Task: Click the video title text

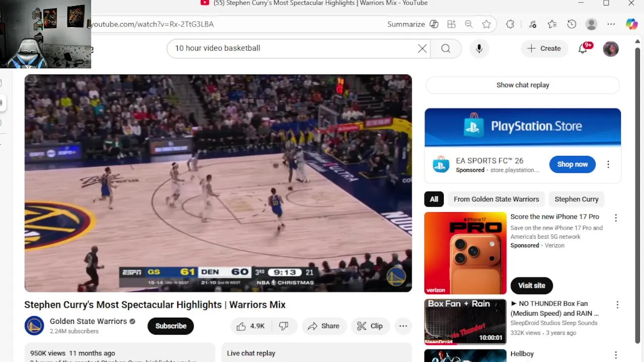Action: [155, 305]
